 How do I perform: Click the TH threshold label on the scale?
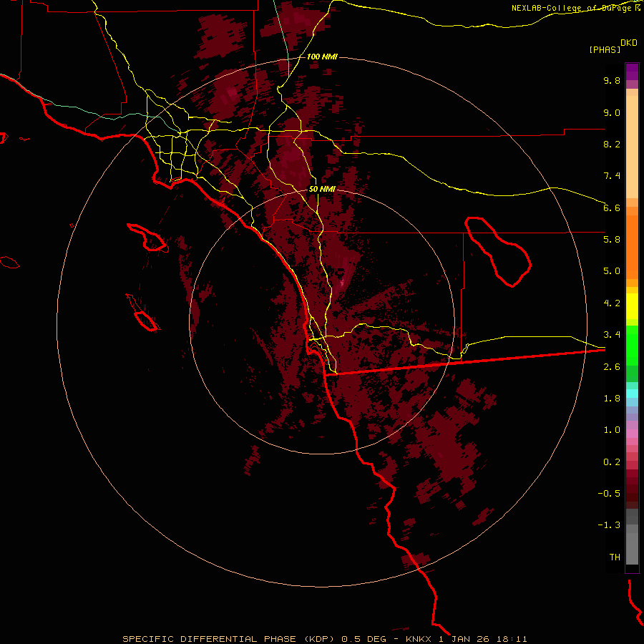click(x=615, y=557)
